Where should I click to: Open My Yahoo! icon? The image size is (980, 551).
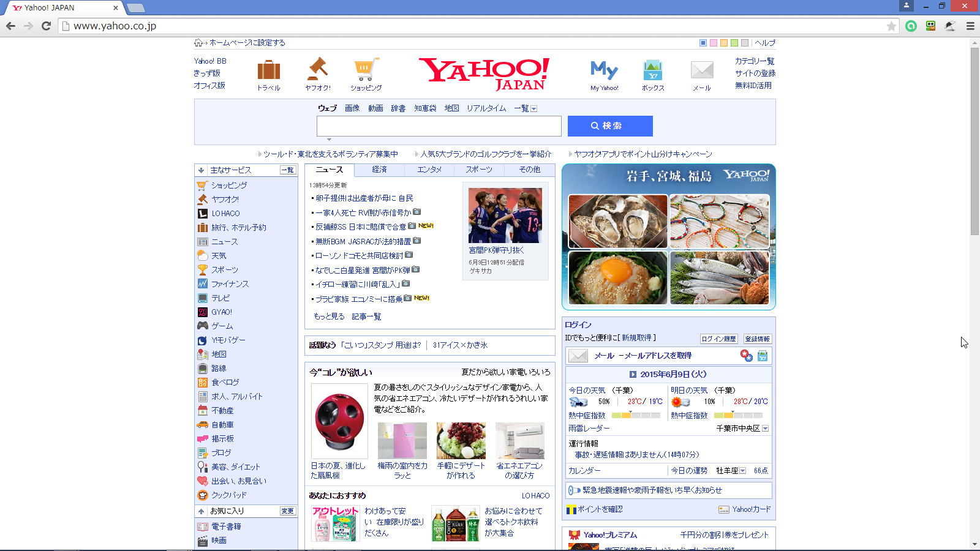click(x=604, y=70)
